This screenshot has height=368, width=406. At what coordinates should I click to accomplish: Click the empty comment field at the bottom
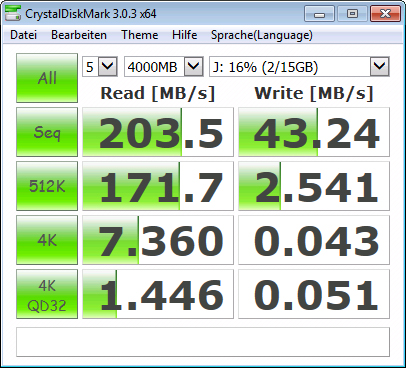pyautogui.click(x=203, y=342)
